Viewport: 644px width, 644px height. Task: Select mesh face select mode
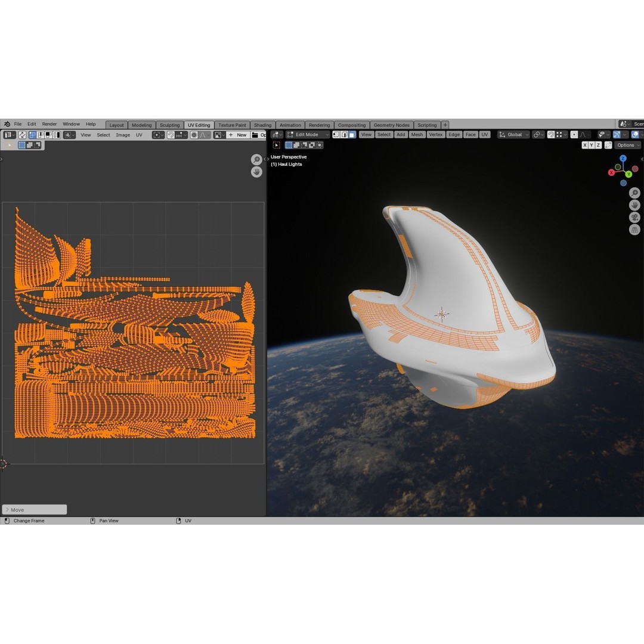352,135
